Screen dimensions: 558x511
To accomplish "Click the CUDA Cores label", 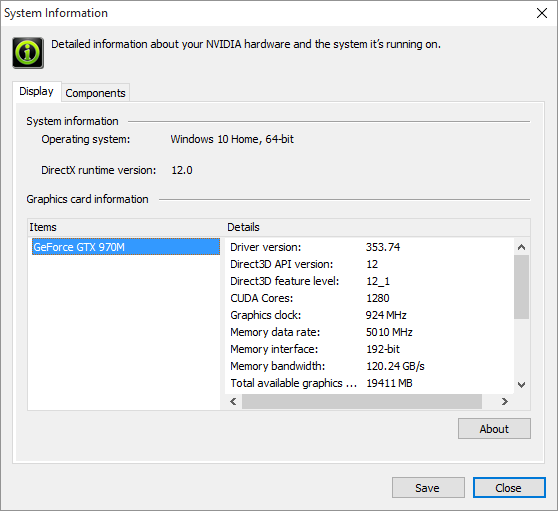I will (262, 298).
